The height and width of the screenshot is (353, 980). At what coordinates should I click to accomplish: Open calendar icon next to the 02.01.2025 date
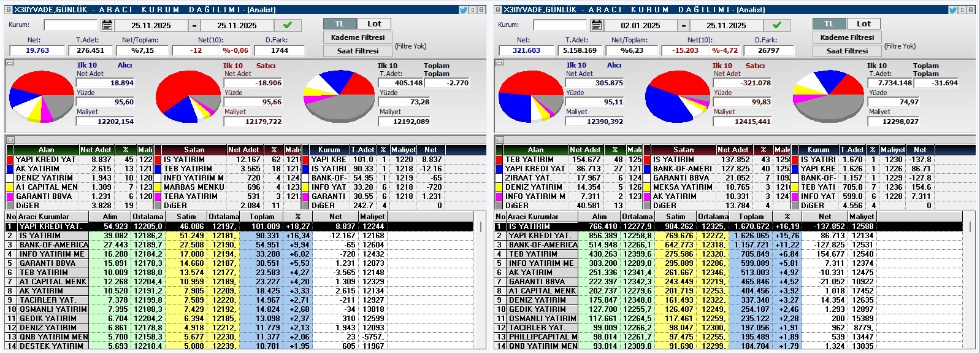[x=596, y=25]
